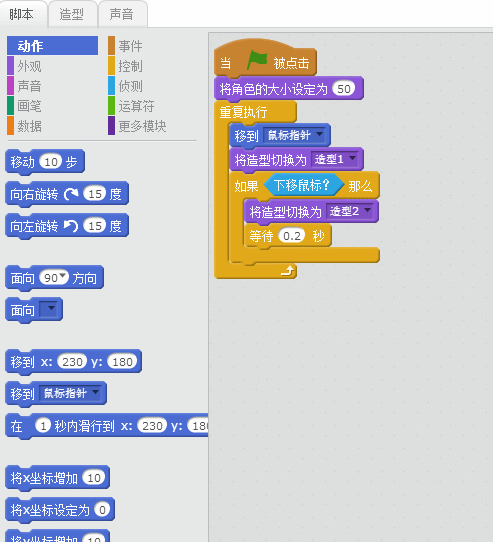The height and width of the screenshot is (542, 493).
Task: Open the 造型 tab
Action: pos(72,15)
